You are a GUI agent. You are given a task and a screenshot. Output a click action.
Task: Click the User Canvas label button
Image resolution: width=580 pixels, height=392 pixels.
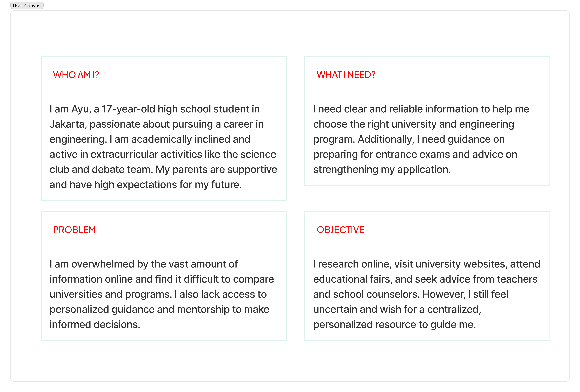[x=27, y=5]
